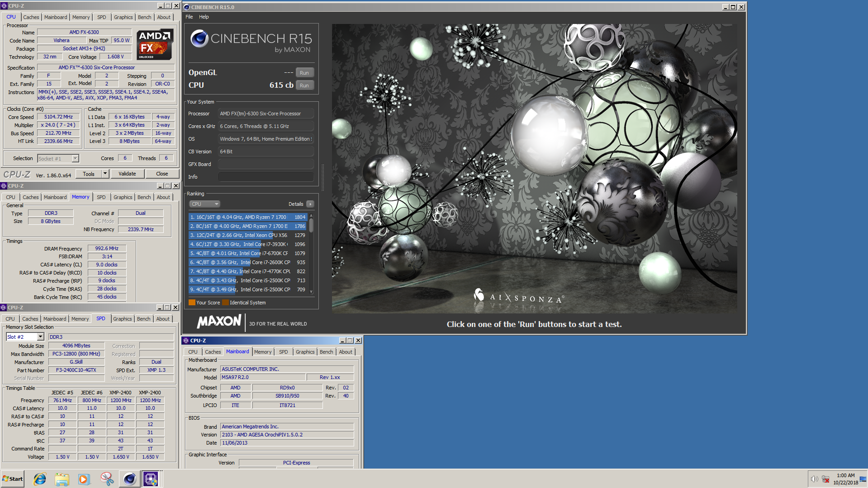Click the Your Score orange swatch
868x488 pixels.
point(192,303)
